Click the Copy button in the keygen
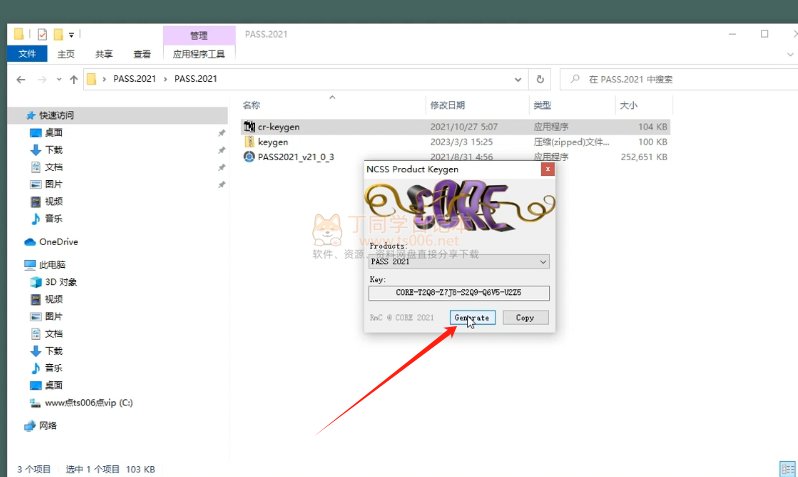Screen dimensions: 798x477 [525, 317]
